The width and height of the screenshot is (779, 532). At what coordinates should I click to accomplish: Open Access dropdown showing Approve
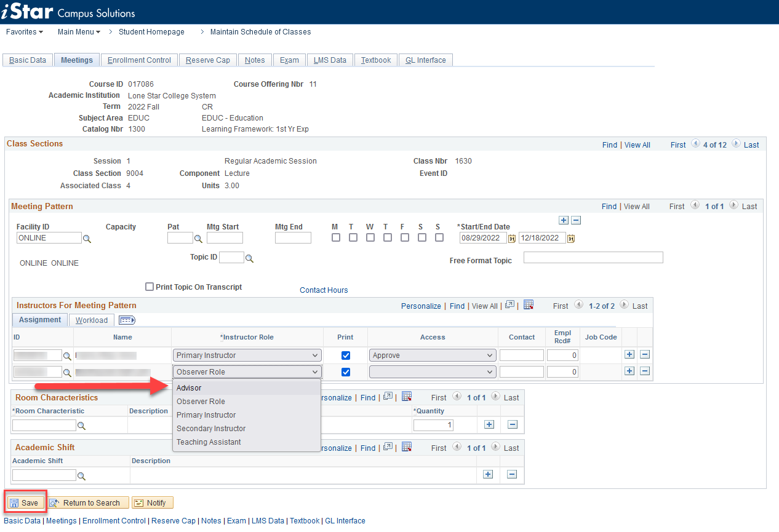tap(433, 355)
